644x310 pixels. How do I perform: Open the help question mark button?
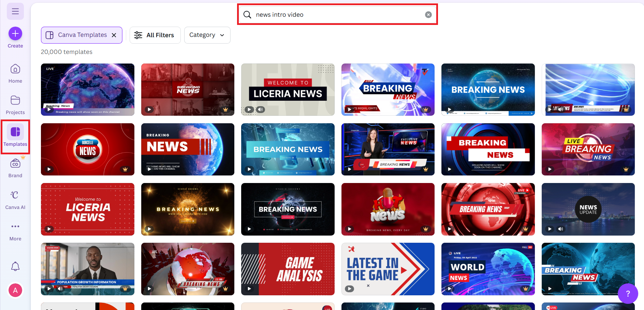pos(628,294)
